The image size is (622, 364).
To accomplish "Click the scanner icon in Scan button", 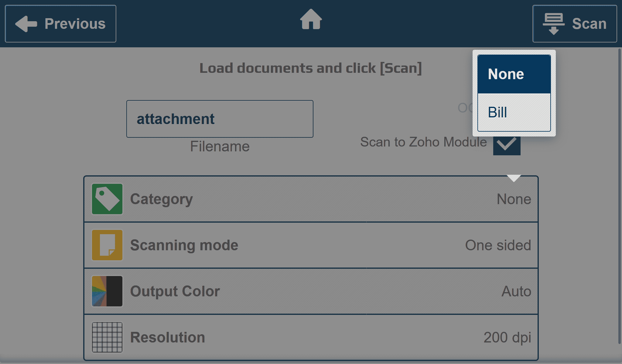I will [x=554, y=24].
